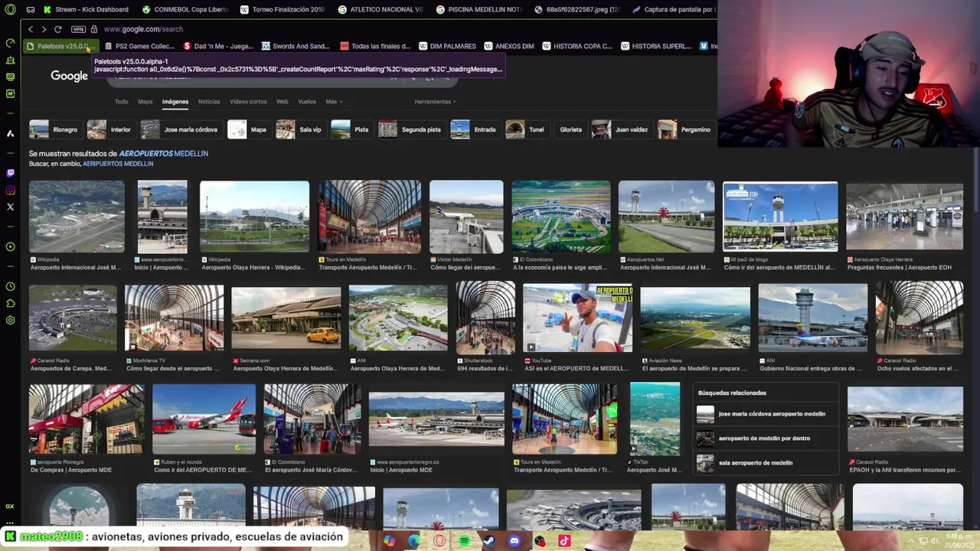Filter by Rionegro chip
Image resolution: width=980 pixels, height=551 pixels.
54,129
